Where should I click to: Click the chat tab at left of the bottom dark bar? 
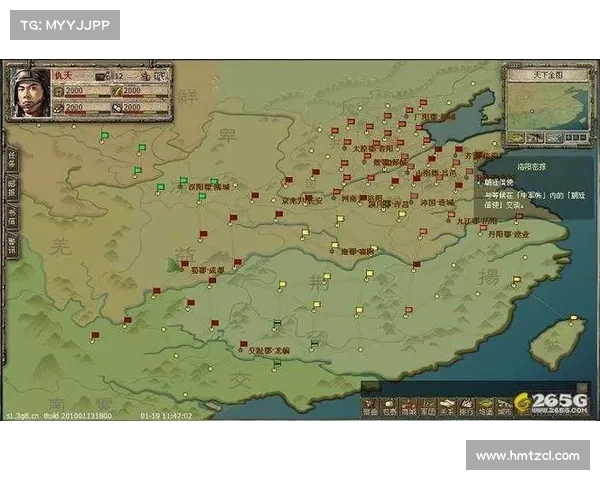pyautogui.click(x=371, y=386)
